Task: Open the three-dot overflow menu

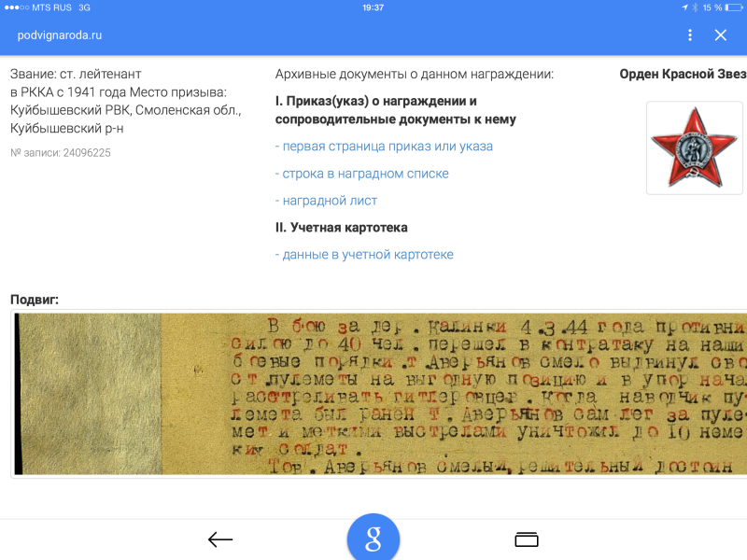Action: pos(690,35)
